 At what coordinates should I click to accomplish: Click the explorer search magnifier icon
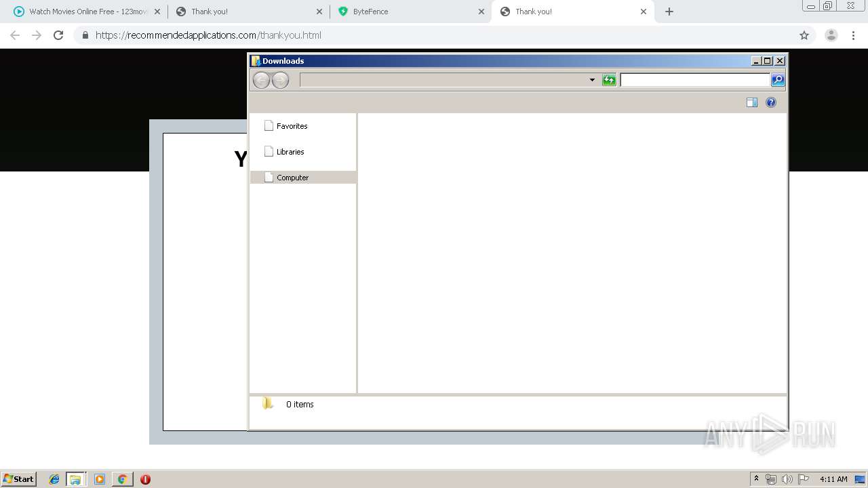778,80
